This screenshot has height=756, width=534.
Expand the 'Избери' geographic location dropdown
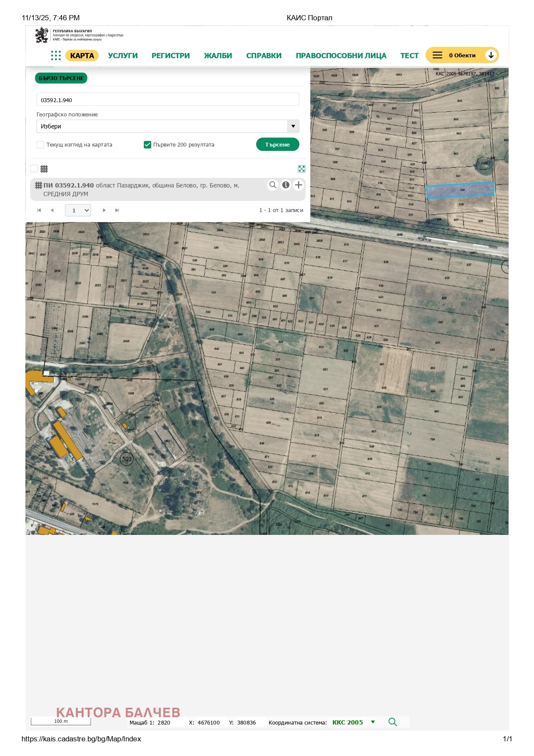pos(293,126)
